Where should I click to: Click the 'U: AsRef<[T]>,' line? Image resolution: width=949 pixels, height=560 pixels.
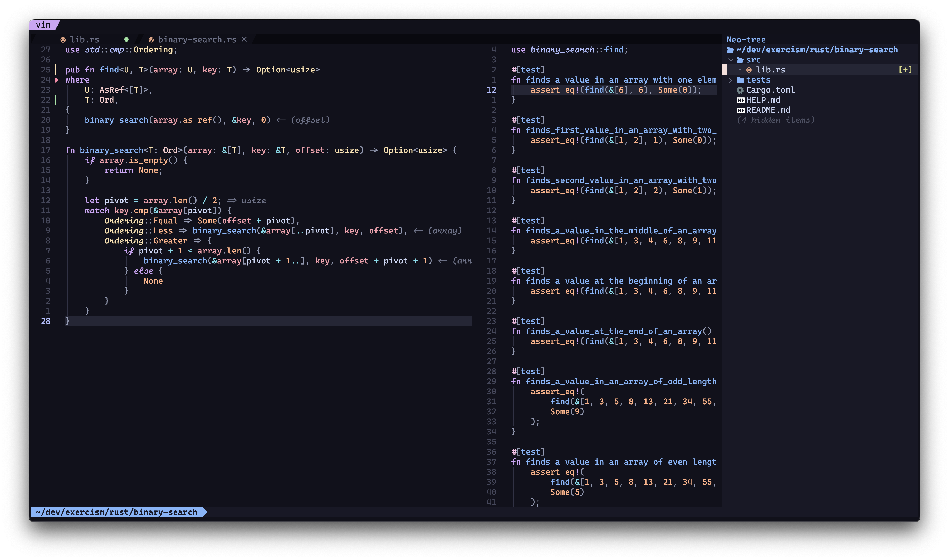[118, 90]
